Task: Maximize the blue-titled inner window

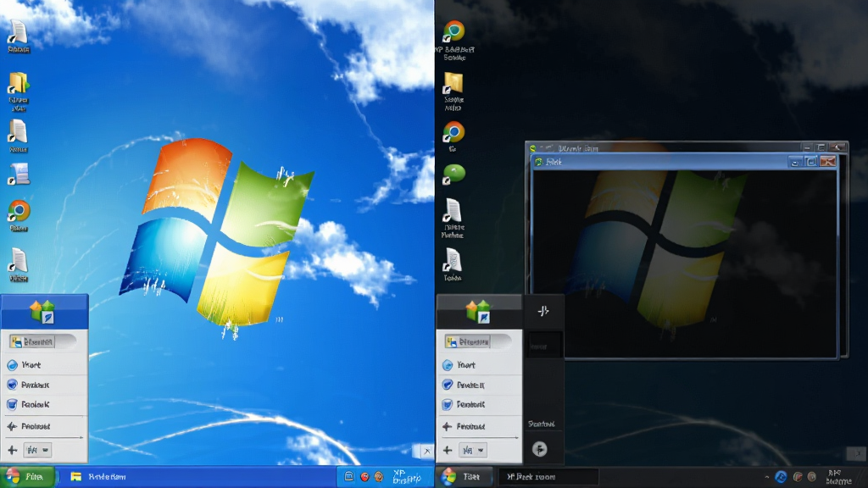Action: 811,162
